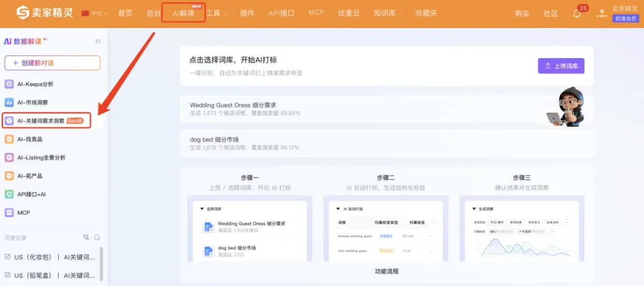The width and height of the screenshot is (644, 286).
Task: Click the 购买 link
Action: 522,14
